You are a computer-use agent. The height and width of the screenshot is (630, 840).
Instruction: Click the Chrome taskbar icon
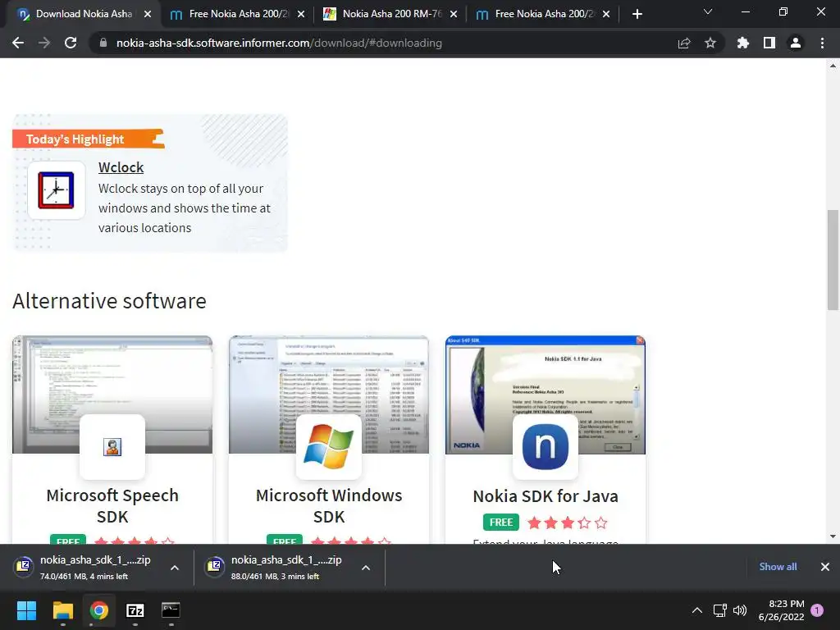[x=99, y=610]
